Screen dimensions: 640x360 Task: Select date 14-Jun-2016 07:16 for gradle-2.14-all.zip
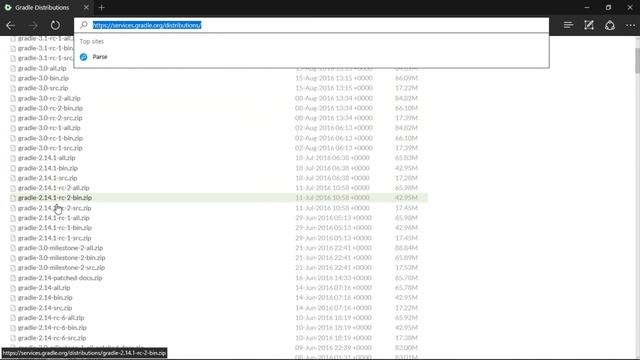coord(333,287)
